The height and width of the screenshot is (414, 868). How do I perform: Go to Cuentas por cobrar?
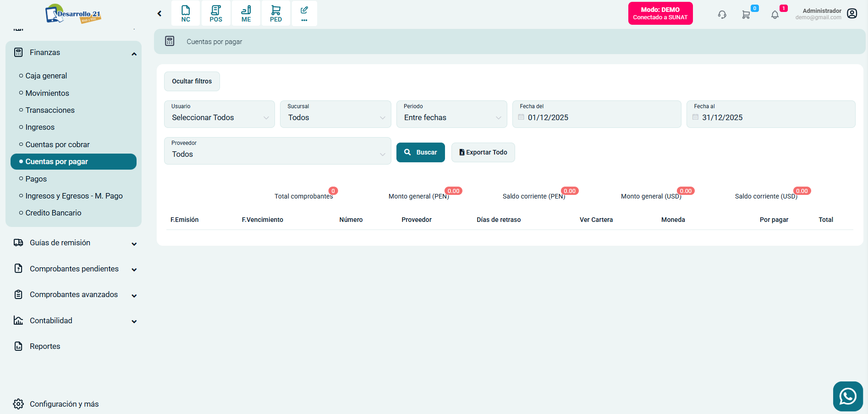(58, 144)
